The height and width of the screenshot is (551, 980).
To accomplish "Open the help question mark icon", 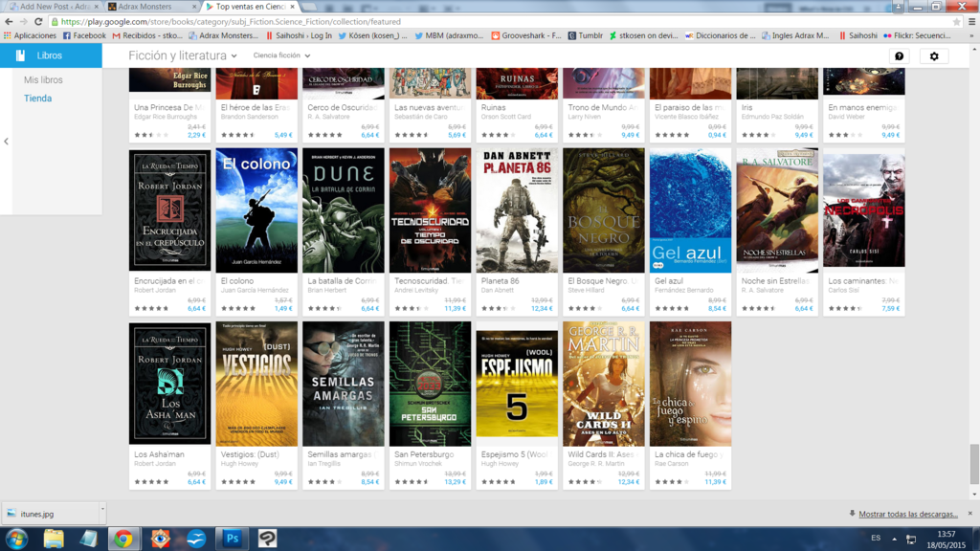I will 899,56.
